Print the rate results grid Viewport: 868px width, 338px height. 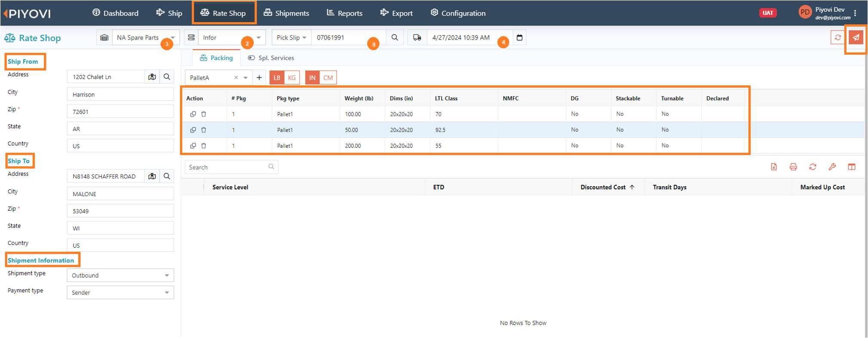tap(793, 167)
